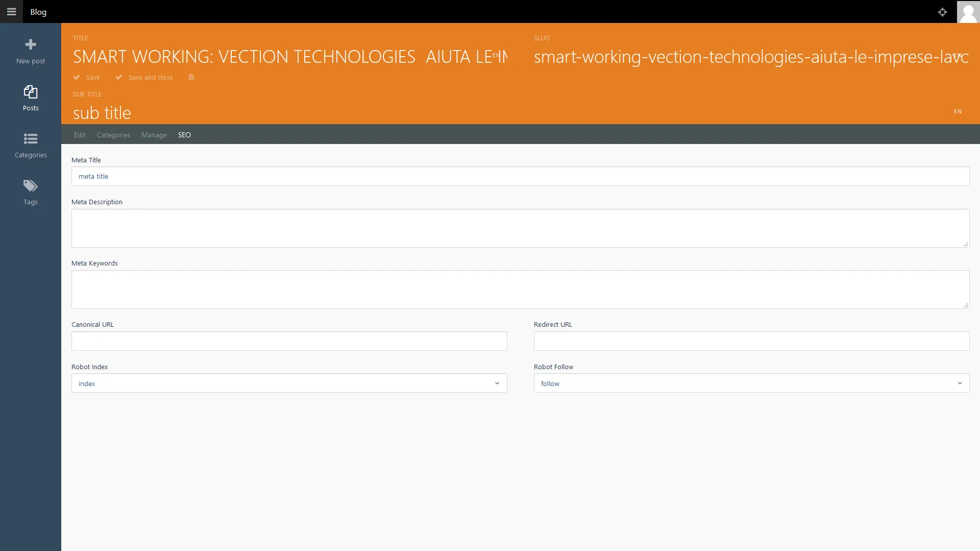Open the Robot Follow dropdown

[752, 383]
